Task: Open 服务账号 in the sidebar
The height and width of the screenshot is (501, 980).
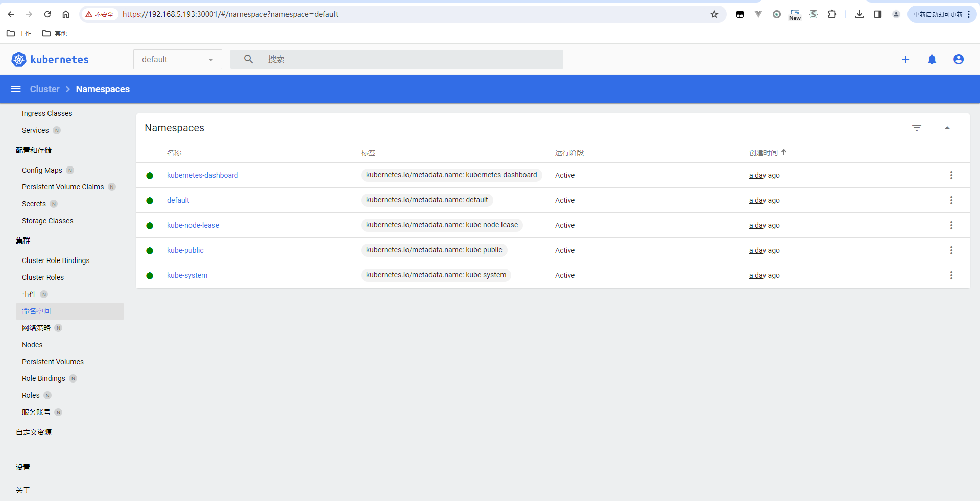Action: 36,412
